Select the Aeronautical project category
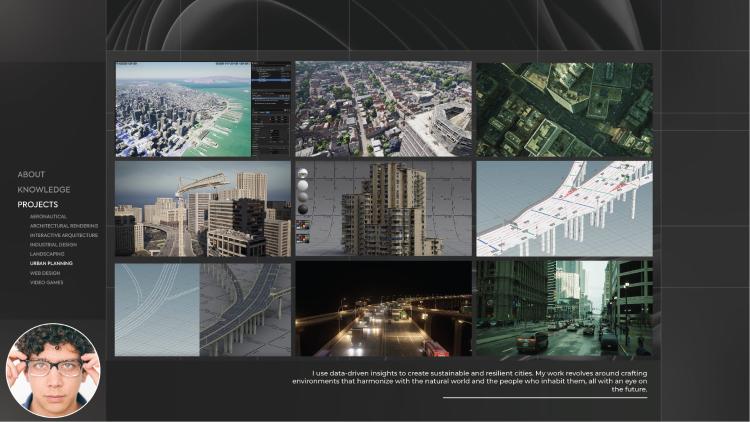 click(x=50, y=217)
